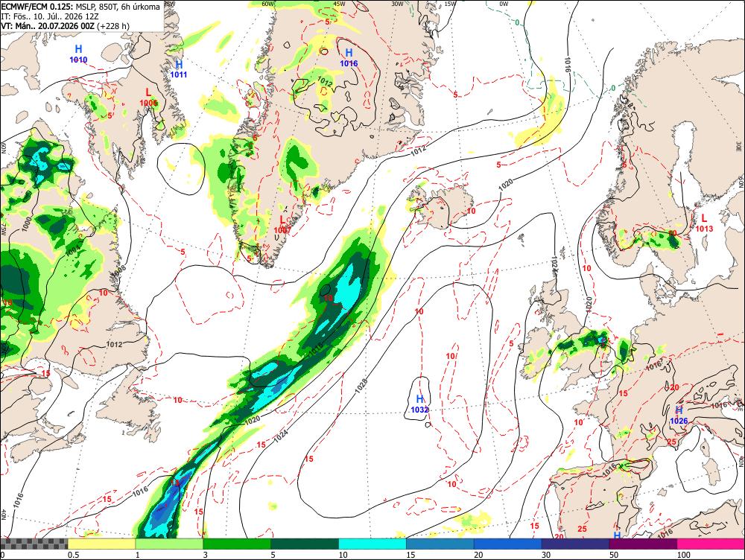Click the "1032" pressure value in the Atlantic
Viewport: 745px width, 560px height.
coord(420,410)
